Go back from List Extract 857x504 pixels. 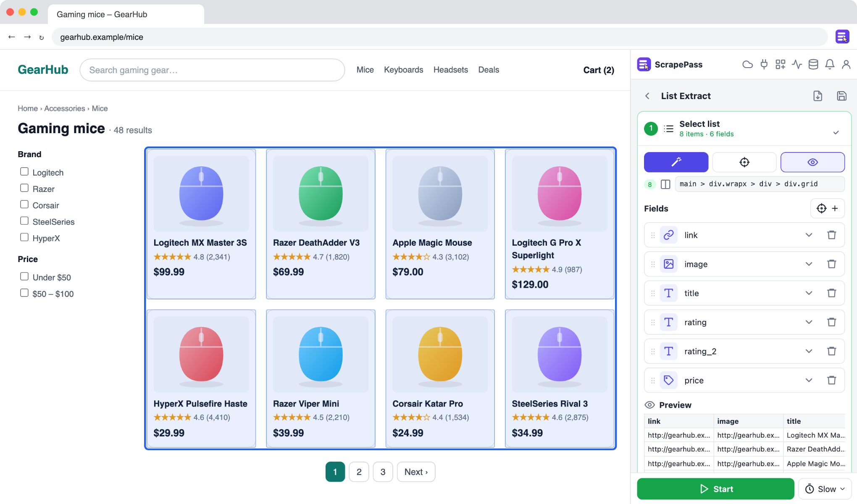pyautogui.click(x=647, y=96)
